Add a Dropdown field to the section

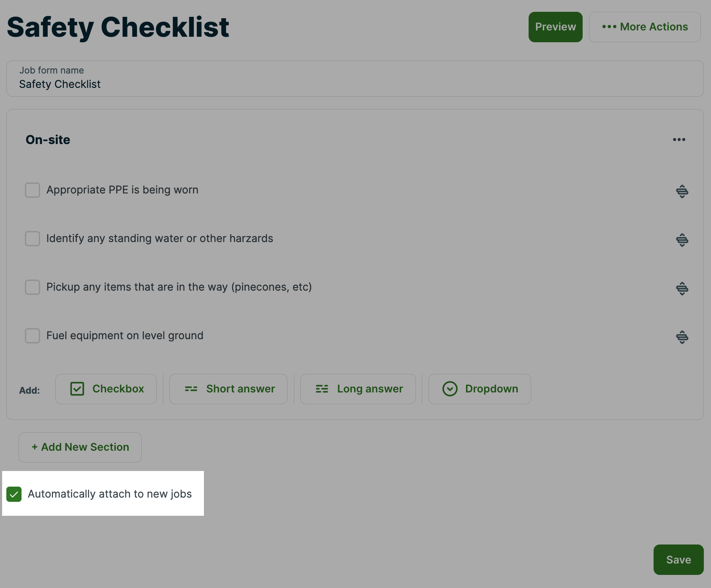[480, 389]
